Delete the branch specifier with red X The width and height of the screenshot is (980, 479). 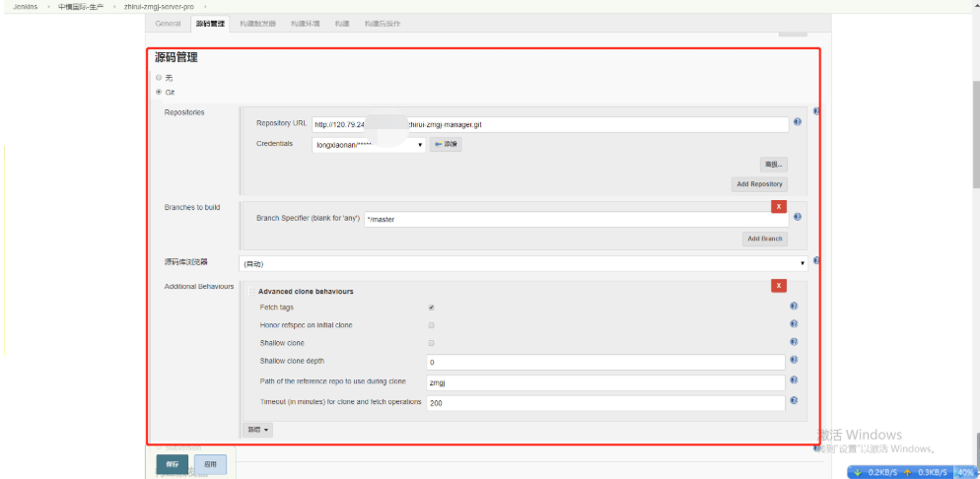(x=779, y=206)
